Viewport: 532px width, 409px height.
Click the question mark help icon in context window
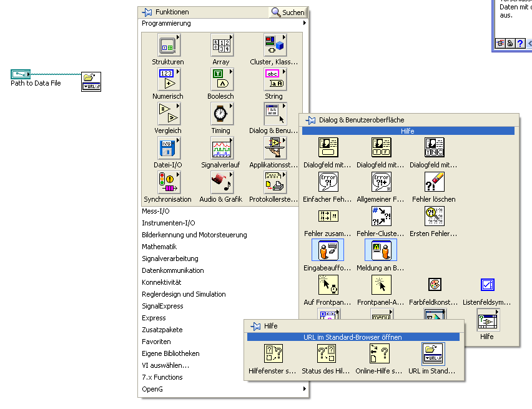520,43
